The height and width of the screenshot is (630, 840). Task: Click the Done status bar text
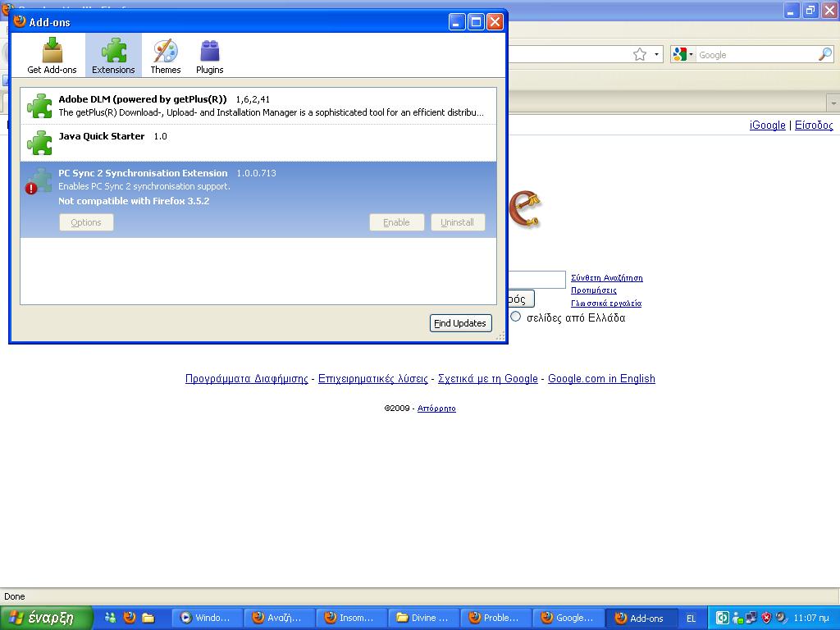15,596
